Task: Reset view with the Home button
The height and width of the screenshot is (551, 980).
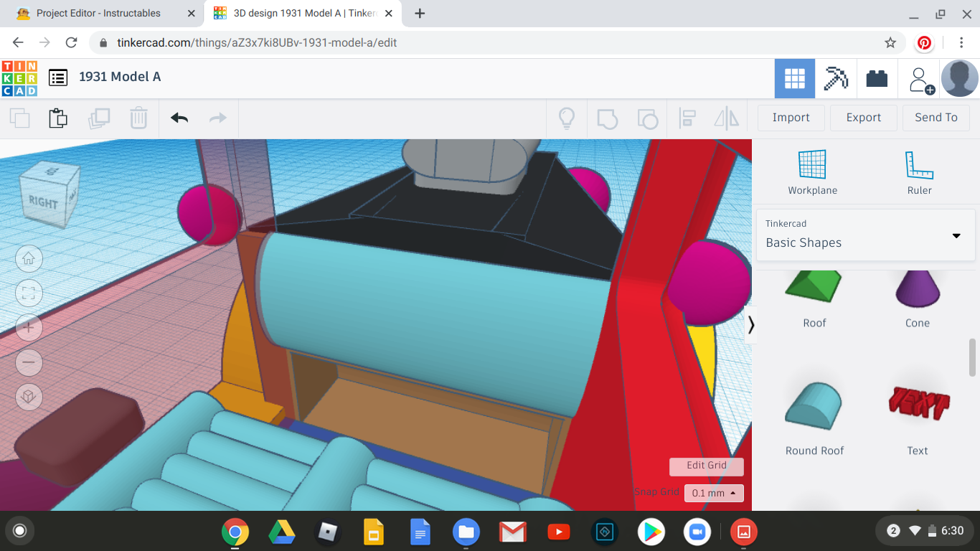Action: [x=29, y=258]
